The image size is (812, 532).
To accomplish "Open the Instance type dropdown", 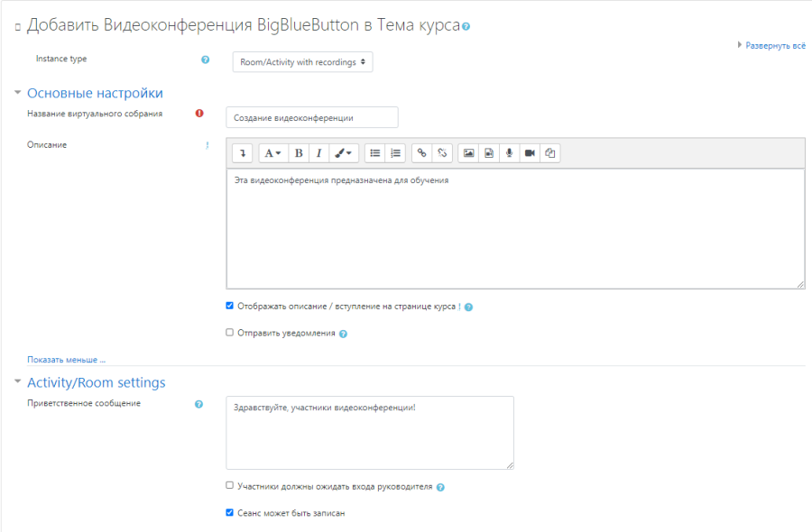I will (302, 62).
